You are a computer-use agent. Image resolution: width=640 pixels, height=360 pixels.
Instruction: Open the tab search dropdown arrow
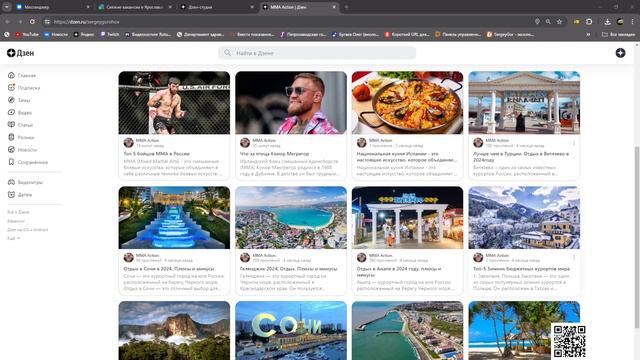[x=7, y=7]
